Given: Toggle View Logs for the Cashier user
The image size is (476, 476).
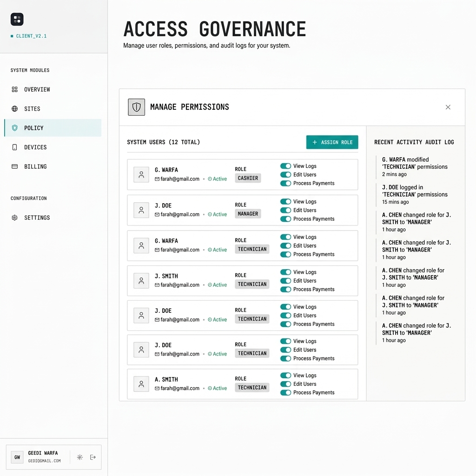Looking at the screenshot, I should tap(285, 166).
